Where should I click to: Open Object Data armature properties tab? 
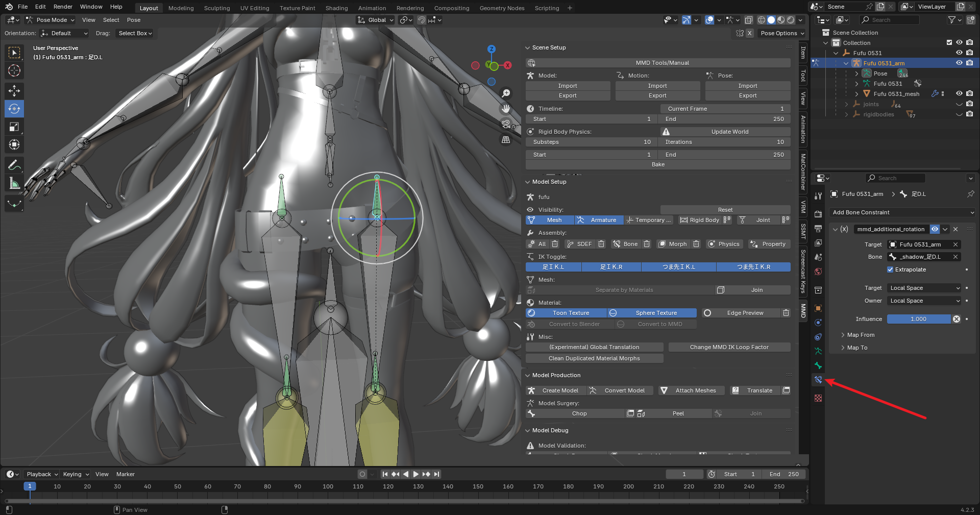point(818,351)
